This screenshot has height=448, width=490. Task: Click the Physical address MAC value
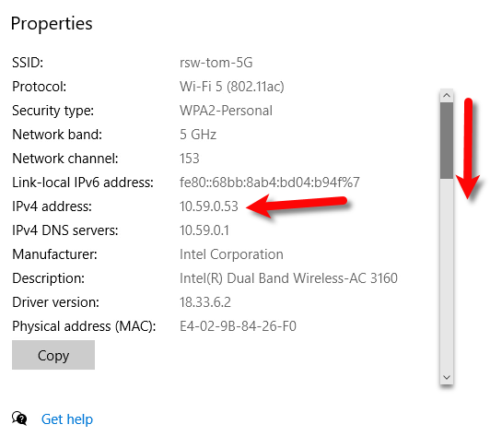point(238,326)
